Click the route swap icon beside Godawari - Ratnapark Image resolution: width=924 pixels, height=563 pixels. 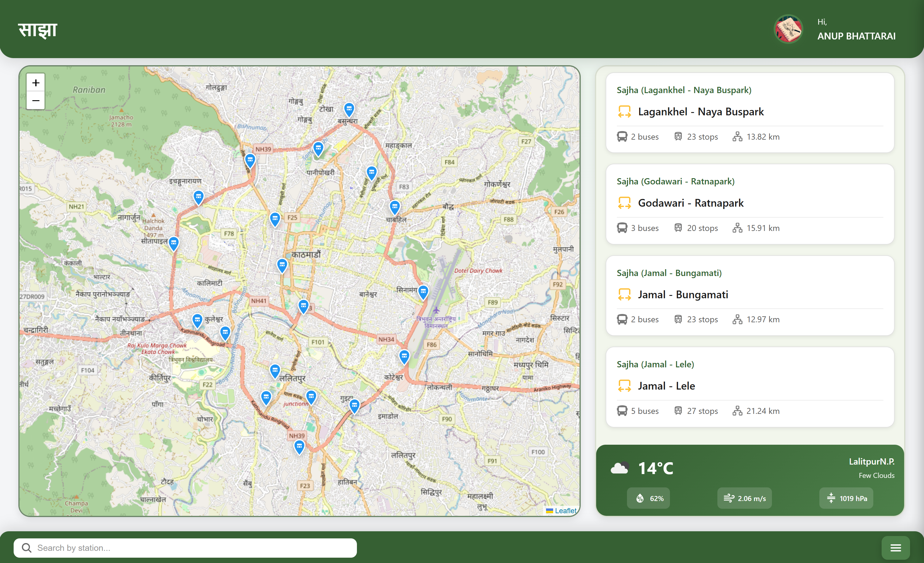(624, 202)
